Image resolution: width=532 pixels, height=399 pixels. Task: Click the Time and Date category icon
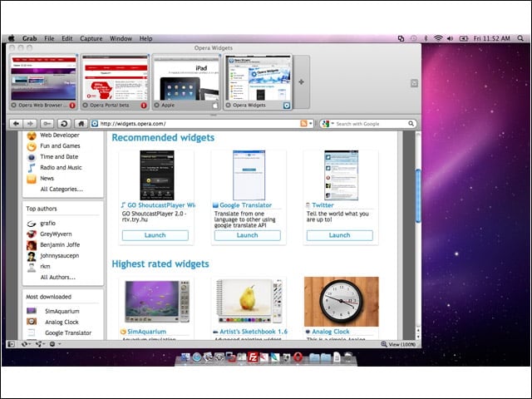(32, 157)
